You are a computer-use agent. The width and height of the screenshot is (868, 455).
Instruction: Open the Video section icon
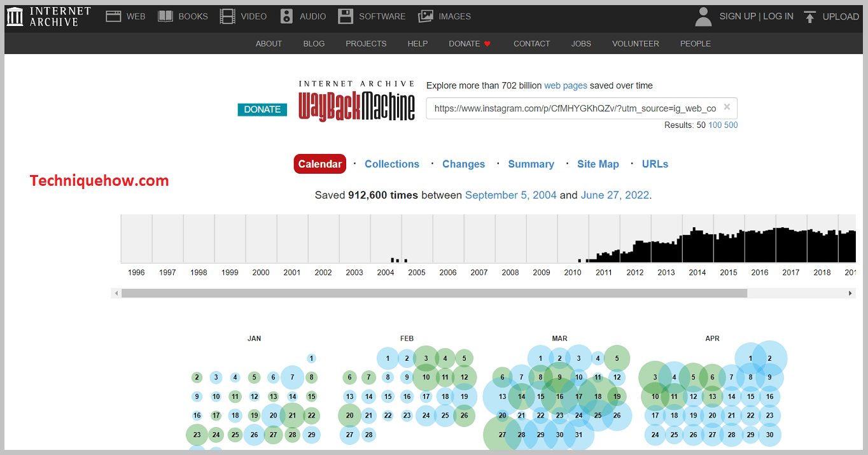227,17
